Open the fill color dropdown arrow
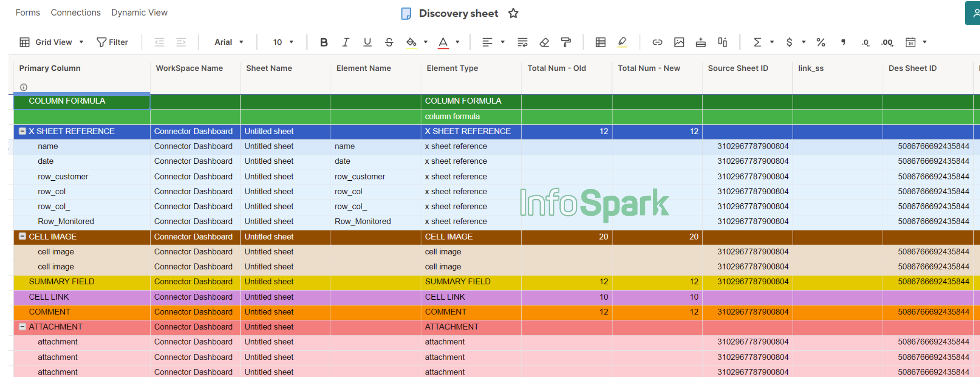Screen dimensions: 980x377 click(426, 42)
